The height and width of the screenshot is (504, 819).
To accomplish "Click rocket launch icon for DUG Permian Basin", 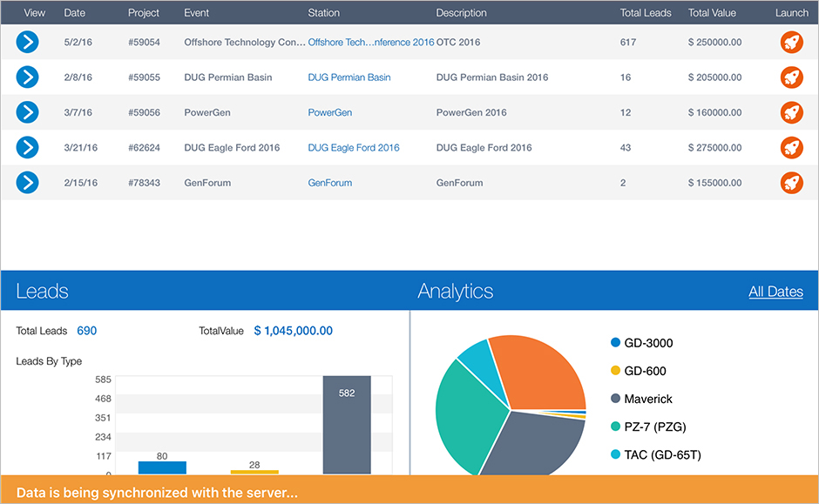I will [x=791, y=77].
